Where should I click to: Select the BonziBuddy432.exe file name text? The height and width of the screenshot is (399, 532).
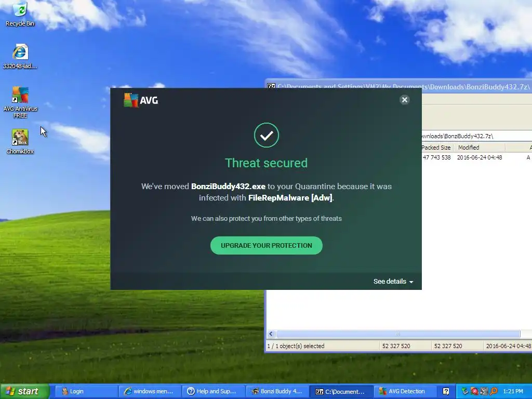tap(229, 187)
